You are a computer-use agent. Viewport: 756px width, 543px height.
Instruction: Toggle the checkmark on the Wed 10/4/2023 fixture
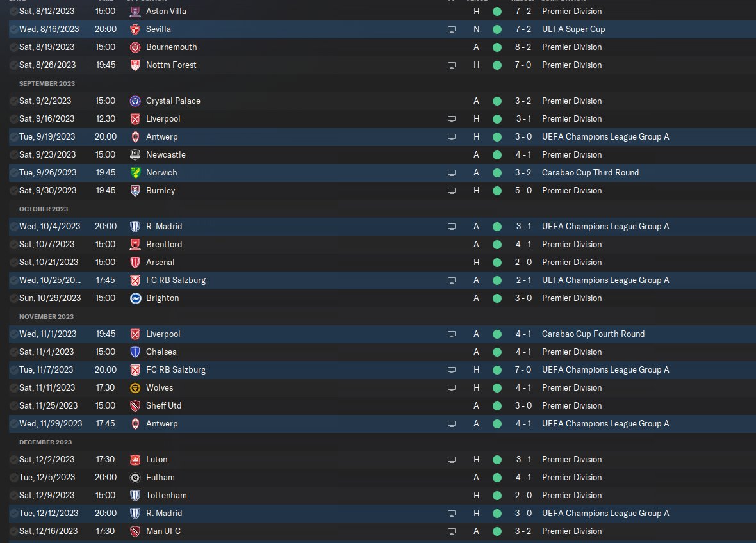[14, 227]
